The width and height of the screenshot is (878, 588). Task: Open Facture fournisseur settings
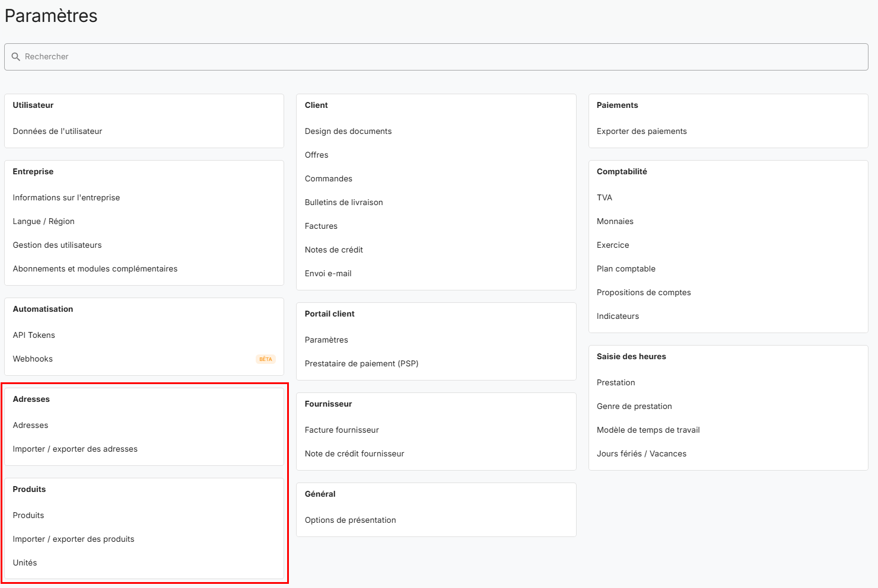click(342, 430)
